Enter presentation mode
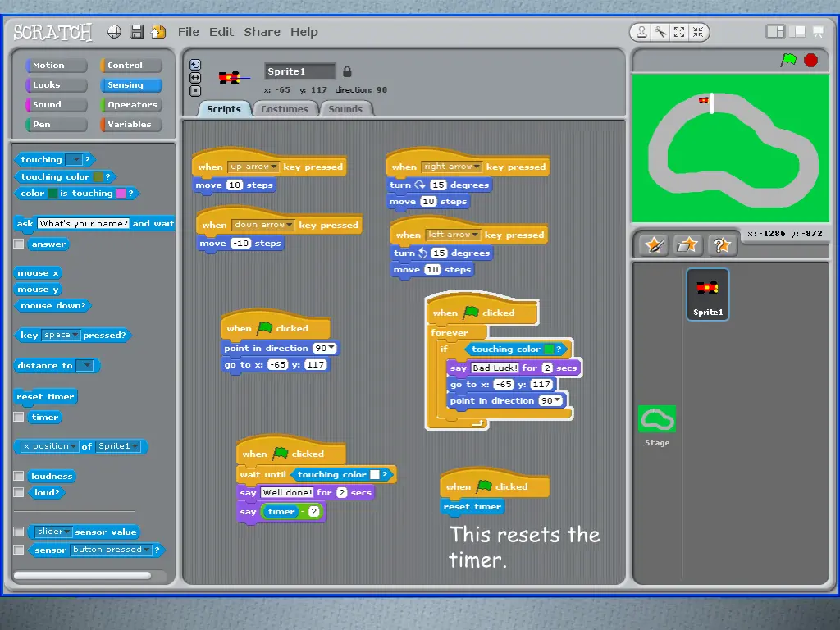Image resolution: width=840 pixels, height=630 pixels. (x=818, y=32)
